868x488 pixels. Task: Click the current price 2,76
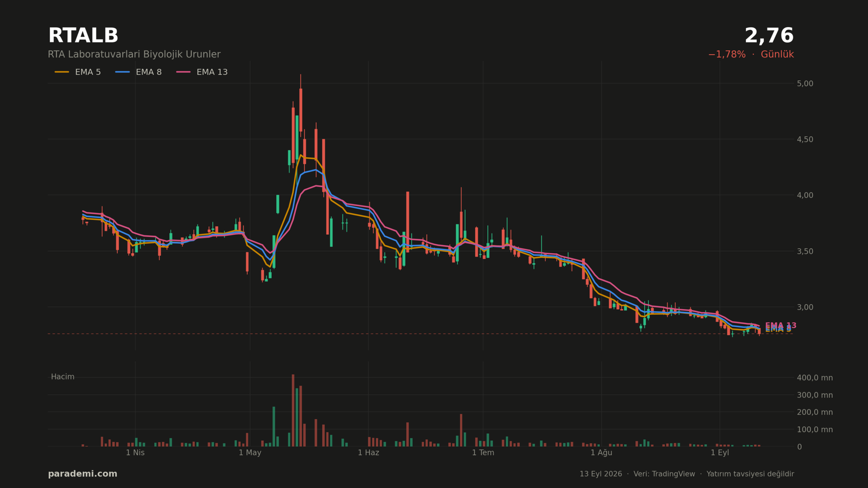click(x=769, y=36)
